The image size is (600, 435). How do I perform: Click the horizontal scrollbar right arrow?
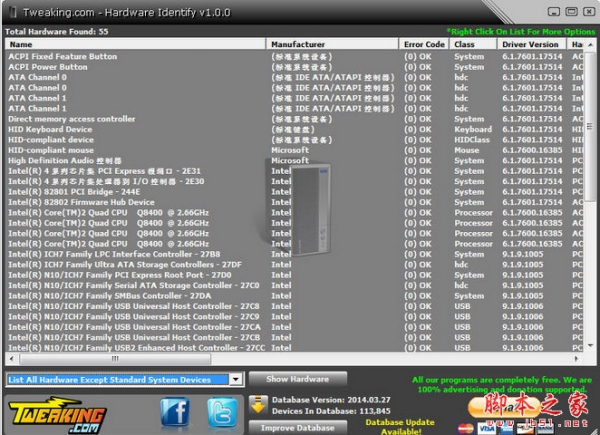point(577,359)
